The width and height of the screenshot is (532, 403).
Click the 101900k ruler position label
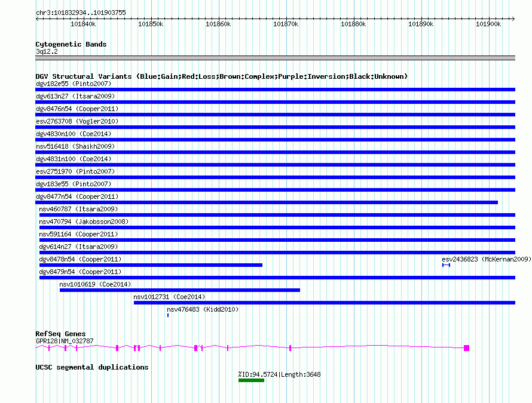coord(488,24)
